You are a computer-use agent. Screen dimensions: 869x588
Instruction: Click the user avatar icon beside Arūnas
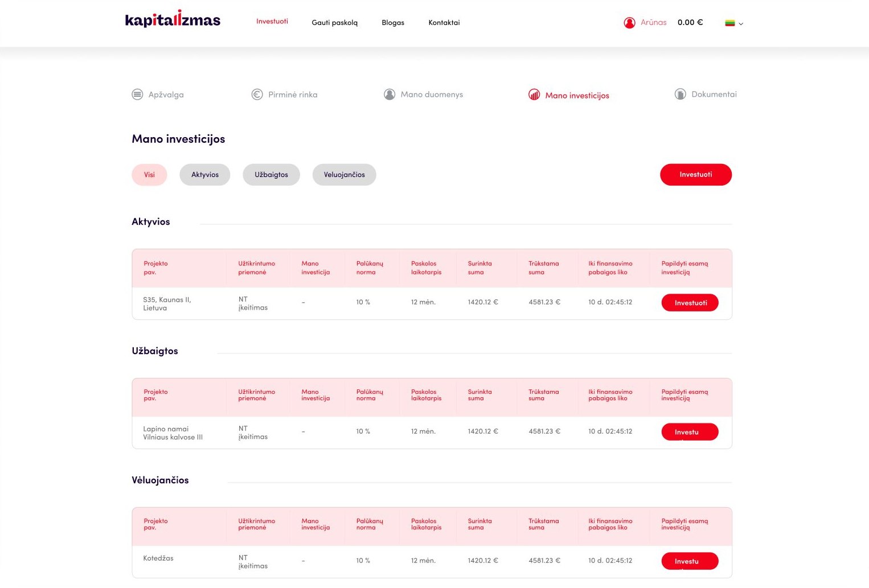pos(629,23)
